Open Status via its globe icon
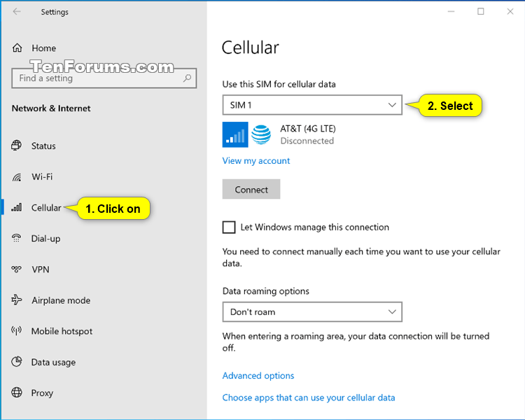The width and height of the screenshot is (525, 420). (16, 146)
